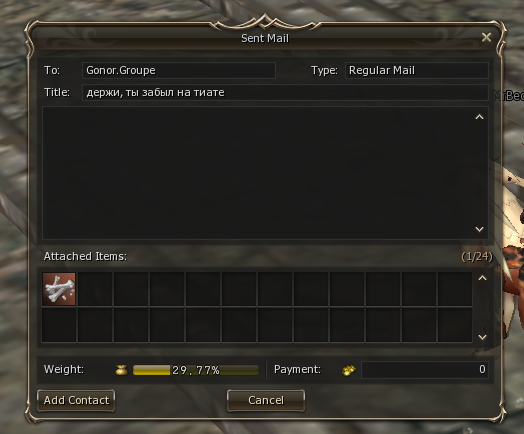The width and height of the screenshot is (524, 434).
Task: Click the attached bones item icon
Action: [59, 289]
